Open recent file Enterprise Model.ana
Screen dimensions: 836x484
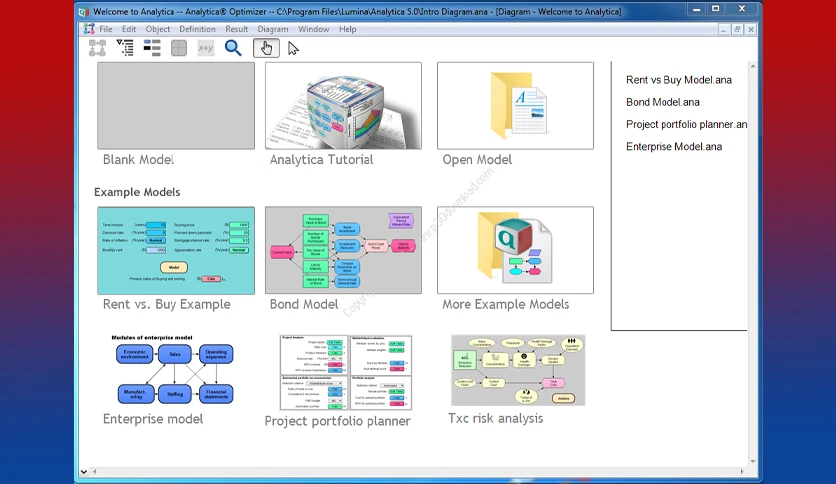pyautogui.click(x=674, y=147)
